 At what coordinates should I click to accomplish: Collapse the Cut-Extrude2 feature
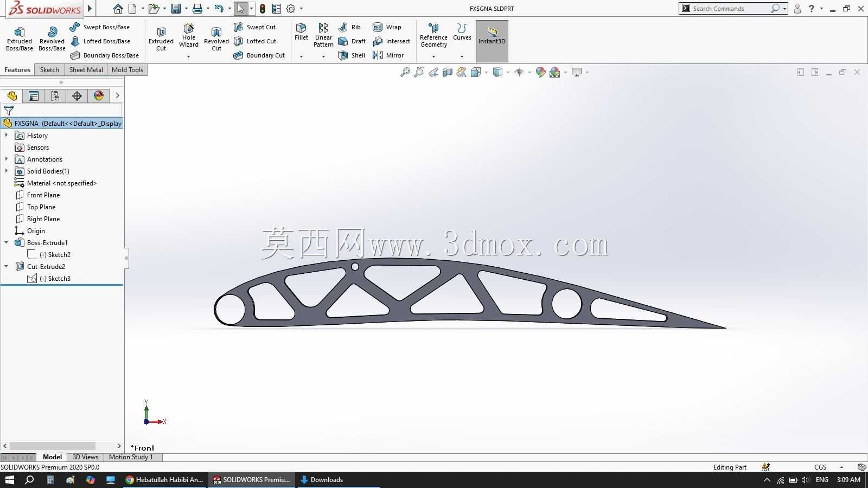[7, 267]
